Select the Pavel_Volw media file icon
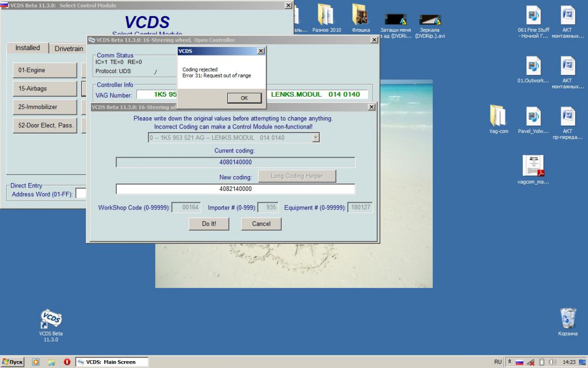 pyautogui.click(x=534, y=120)
